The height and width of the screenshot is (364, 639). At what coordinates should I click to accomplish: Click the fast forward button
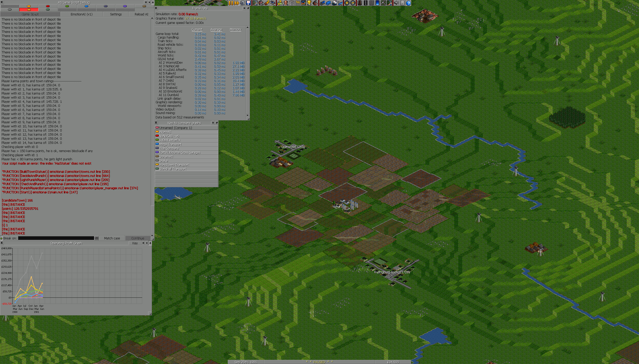point(237,3)
